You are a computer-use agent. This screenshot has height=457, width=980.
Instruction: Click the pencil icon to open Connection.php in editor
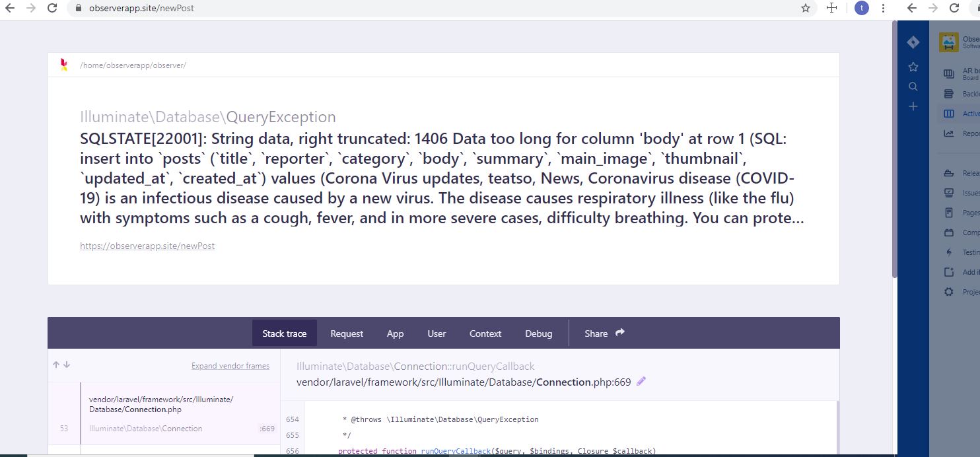pyautogui.click(x=641, y=382)
